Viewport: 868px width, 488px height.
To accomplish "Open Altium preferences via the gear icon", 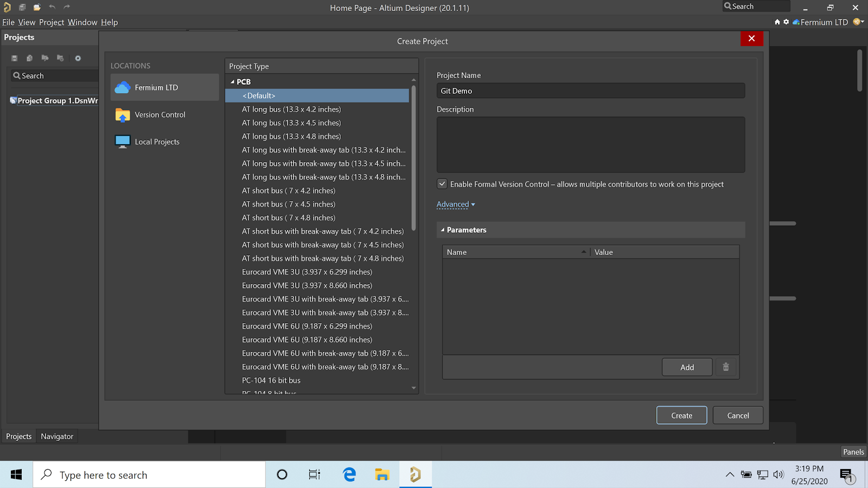I will pyautogui.click(x=786, y=22).
